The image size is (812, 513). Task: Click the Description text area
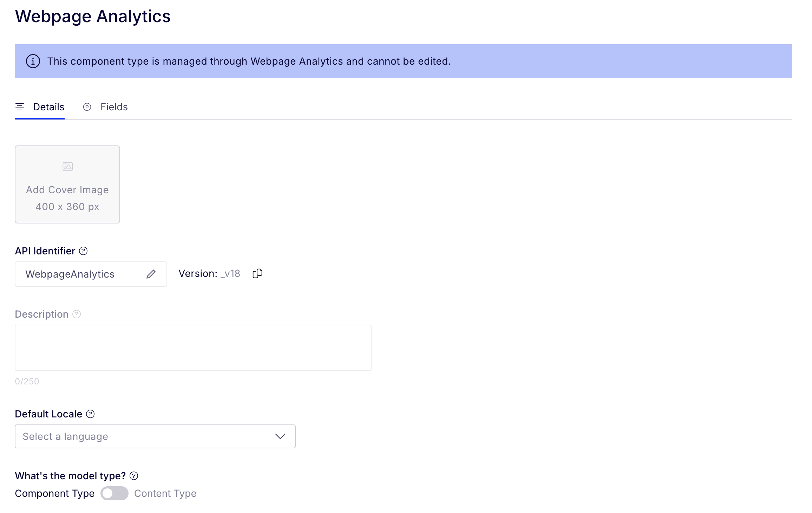[x=193, y=348]
